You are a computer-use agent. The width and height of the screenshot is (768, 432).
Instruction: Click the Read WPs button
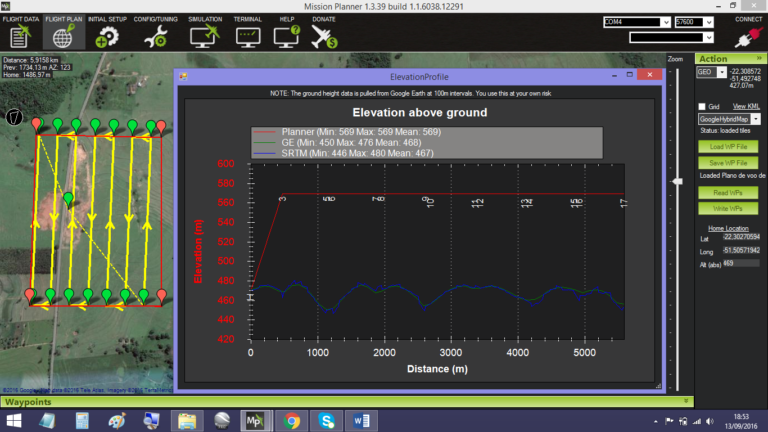click(x=728, y=192)
